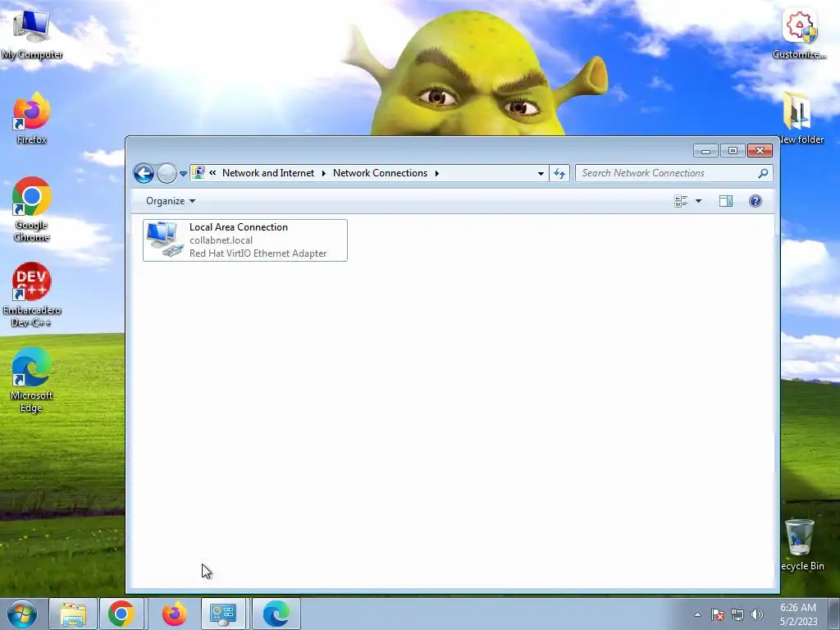Viewport: 840px width, 630px height.
Task: Select Embarcadero Dev-C++ desktop shortcut
Action: click(32, 294)
